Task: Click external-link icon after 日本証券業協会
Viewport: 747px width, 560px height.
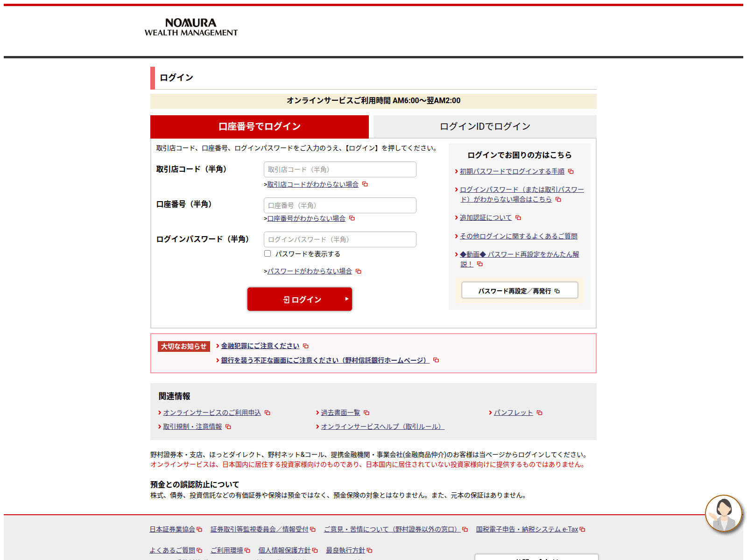Action: [x=200, y=530]
